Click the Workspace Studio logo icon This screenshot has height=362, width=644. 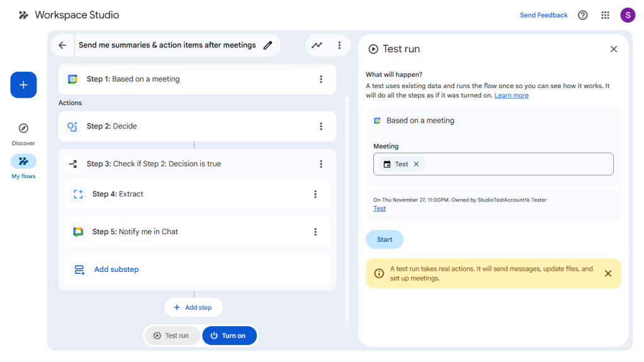(x=23, y=15)
